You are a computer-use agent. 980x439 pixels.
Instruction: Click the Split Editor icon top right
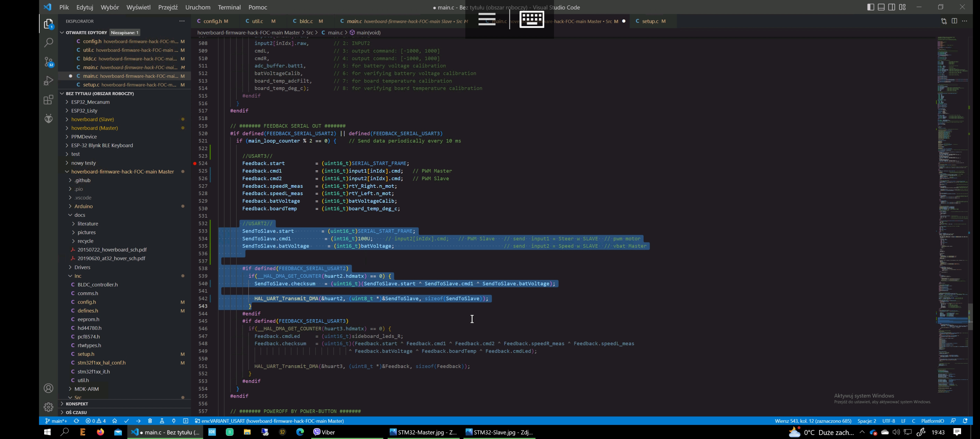[955, 21]
